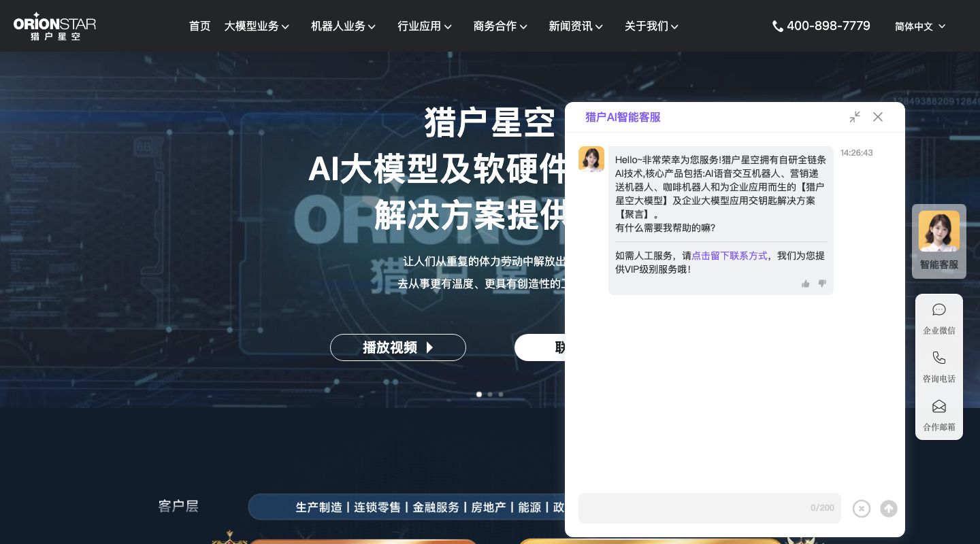The image size is (980, 544).
Task: Open the 新闻资讯 dropdown
Action: pyautogui.click(x=576, y=27)
